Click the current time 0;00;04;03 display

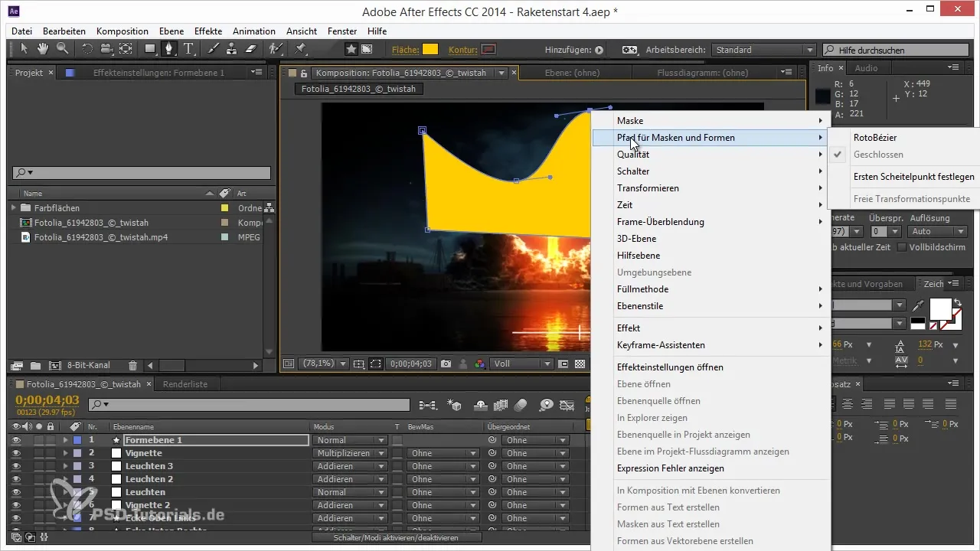(47, 399)
